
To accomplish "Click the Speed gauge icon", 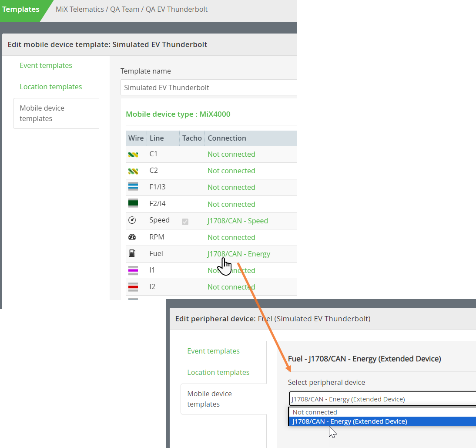I will 132,220.
